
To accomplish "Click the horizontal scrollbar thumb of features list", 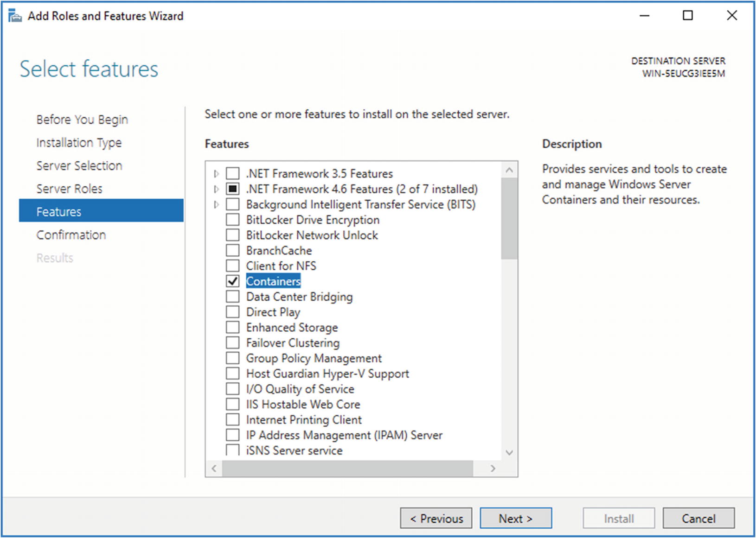I will pyautogui.click(x=347, y=468).
